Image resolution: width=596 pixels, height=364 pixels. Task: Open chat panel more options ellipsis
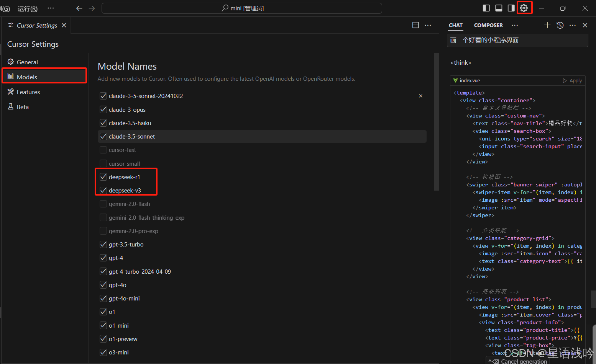[x=573, y=25]
